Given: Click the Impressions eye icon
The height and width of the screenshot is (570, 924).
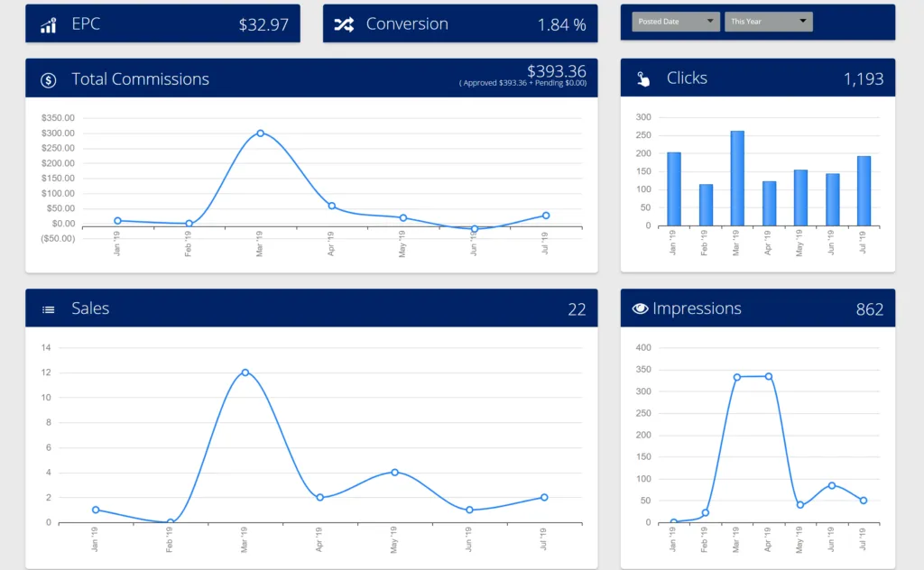Looking at the screenshot, I should (641, 308).
